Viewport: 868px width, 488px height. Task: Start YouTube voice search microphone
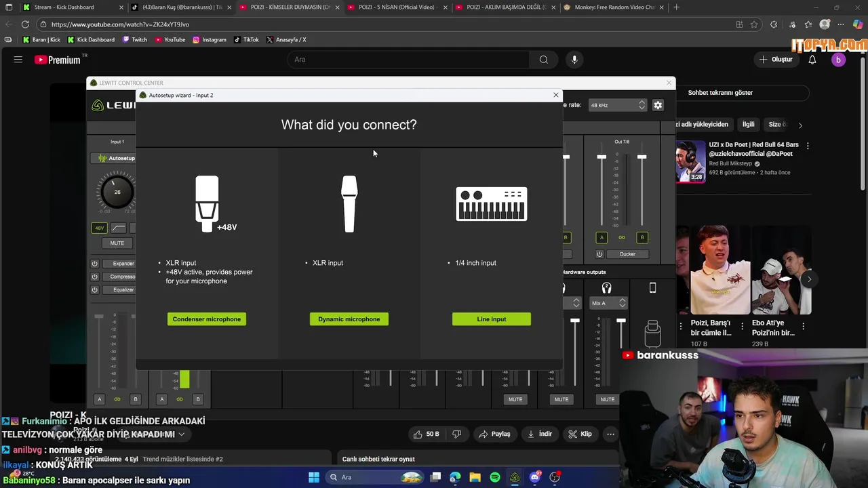click(x=574, y=60)
